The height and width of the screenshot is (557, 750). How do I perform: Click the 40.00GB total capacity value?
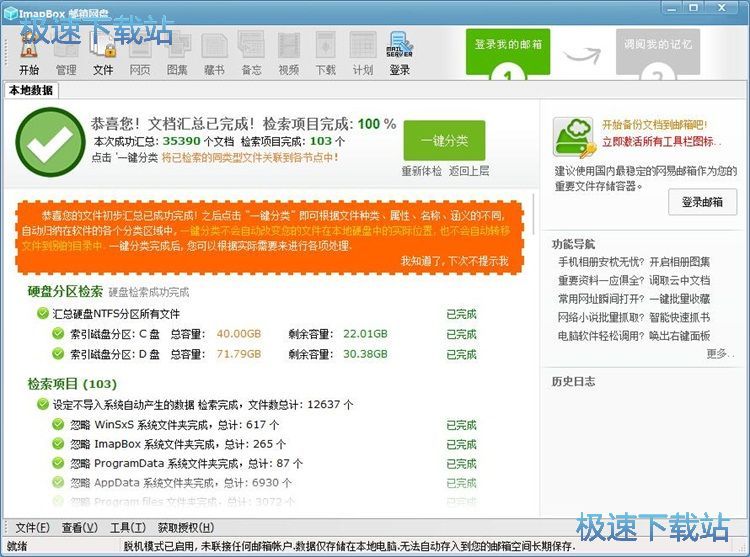pos(239,334)
